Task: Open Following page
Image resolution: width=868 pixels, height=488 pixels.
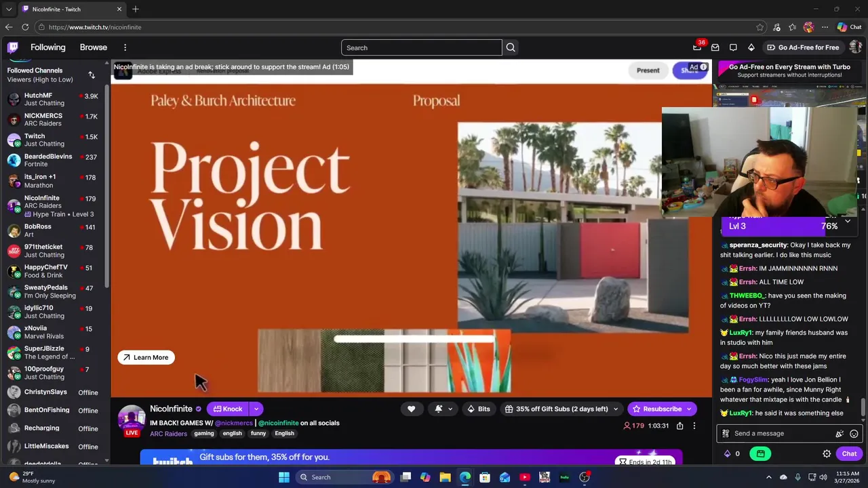Action: click(x=47, y=47)
